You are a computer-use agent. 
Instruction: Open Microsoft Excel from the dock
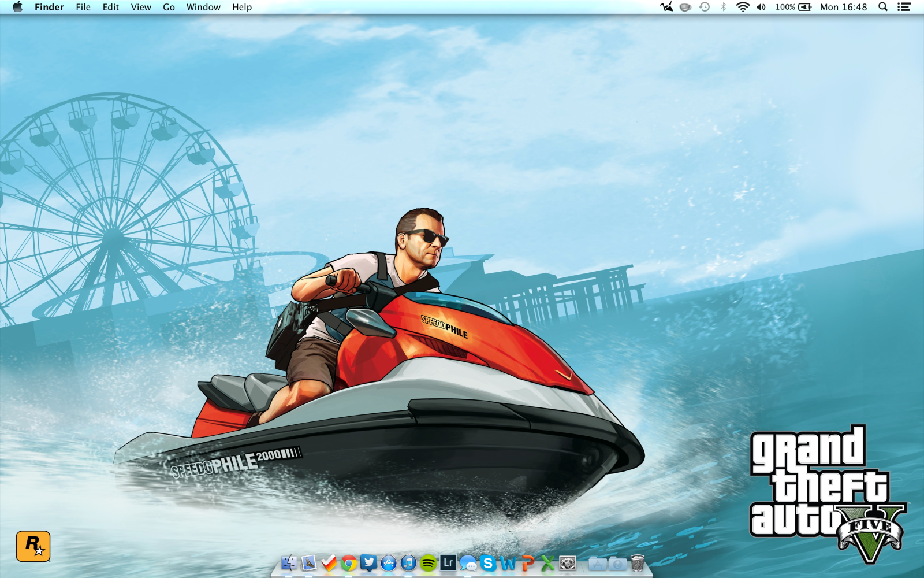pos(548,562)
